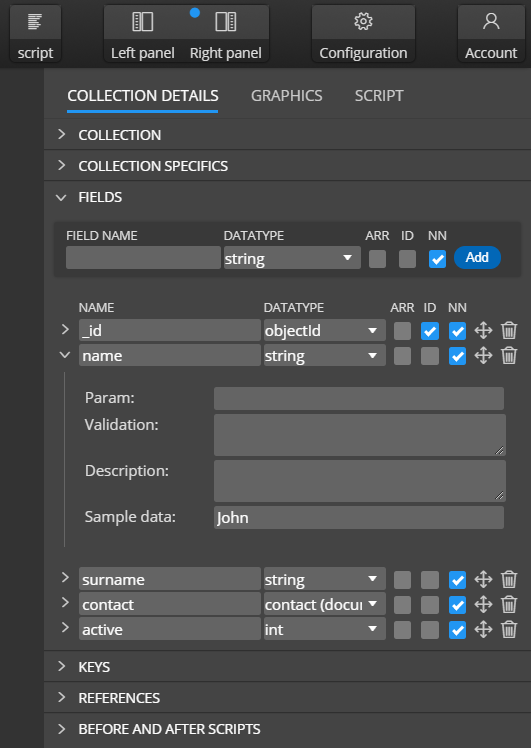Delete the active field with trash icon
This screenshot has width=531, height=748.
point(509,630)
